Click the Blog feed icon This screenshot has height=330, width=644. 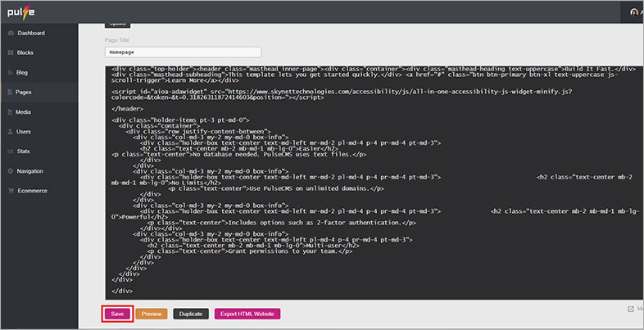tap(9, 72)
